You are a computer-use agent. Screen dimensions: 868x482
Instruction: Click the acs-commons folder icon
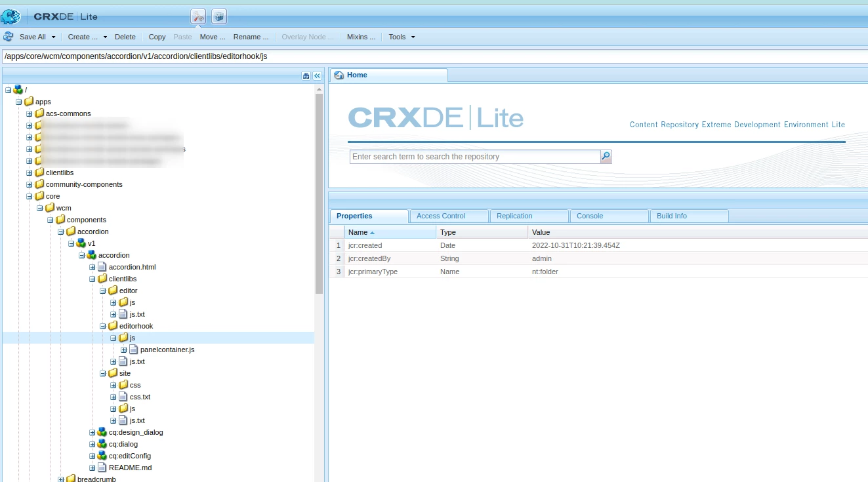39,113
